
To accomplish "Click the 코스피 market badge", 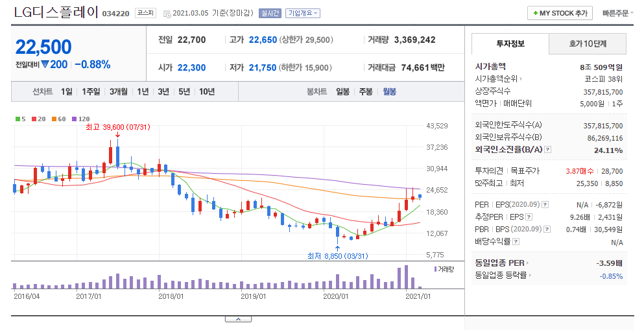I will pos(145,13).
